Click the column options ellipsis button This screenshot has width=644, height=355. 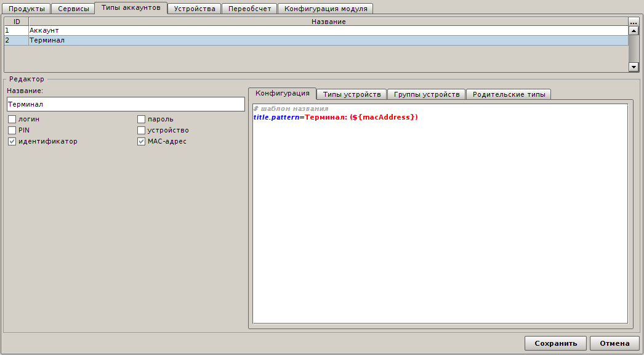(x=633, y=22)
